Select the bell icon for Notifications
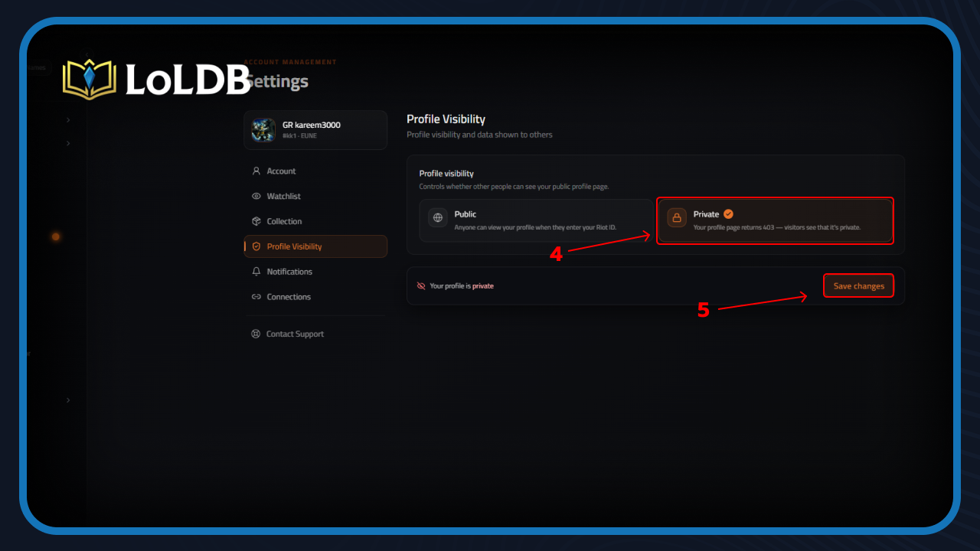Screen dimensions: 980x551 [x=256, y=272]
